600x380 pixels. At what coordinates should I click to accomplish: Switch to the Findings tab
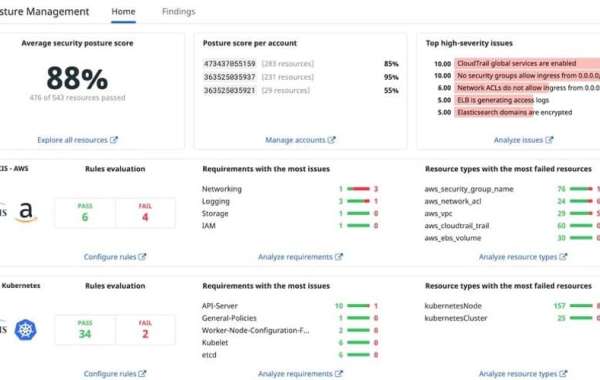(x=178, y=11)
